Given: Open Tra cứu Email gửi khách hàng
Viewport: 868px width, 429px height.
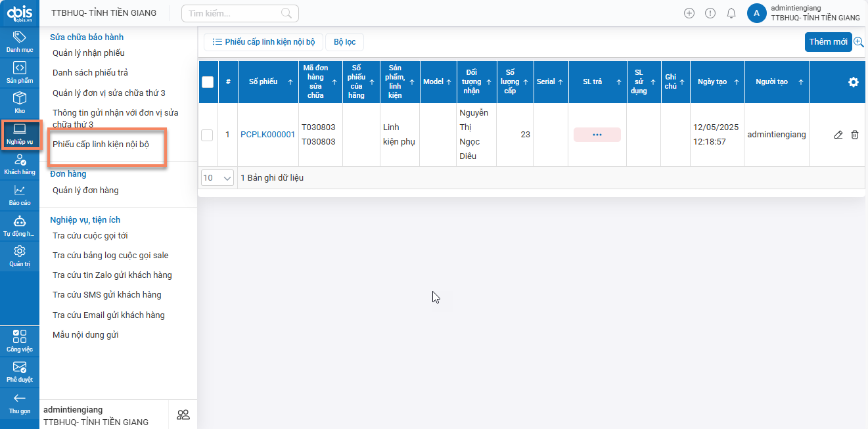Looking at the screenshot, I should point(109,315).
